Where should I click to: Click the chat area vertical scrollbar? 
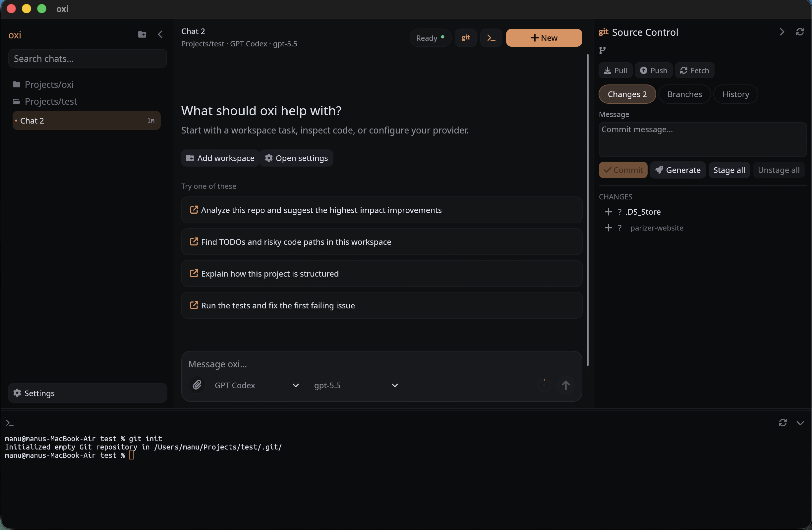tap(588, 210)
